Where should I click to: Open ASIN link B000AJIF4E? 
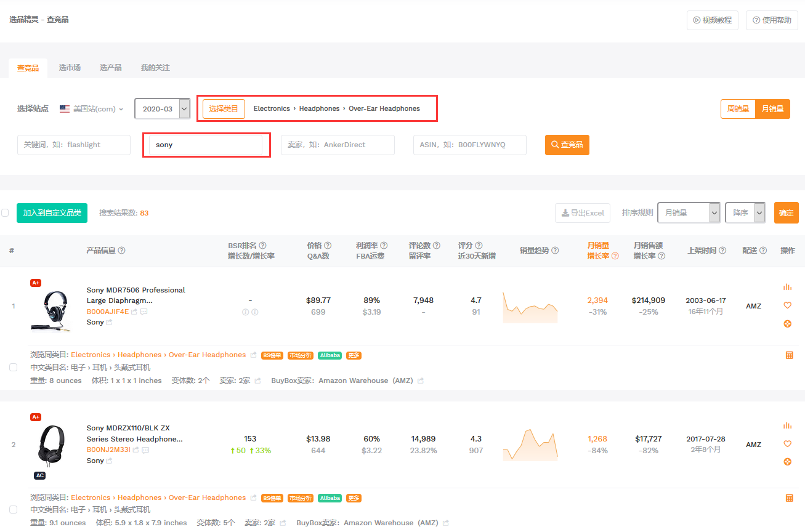[108, 312]
